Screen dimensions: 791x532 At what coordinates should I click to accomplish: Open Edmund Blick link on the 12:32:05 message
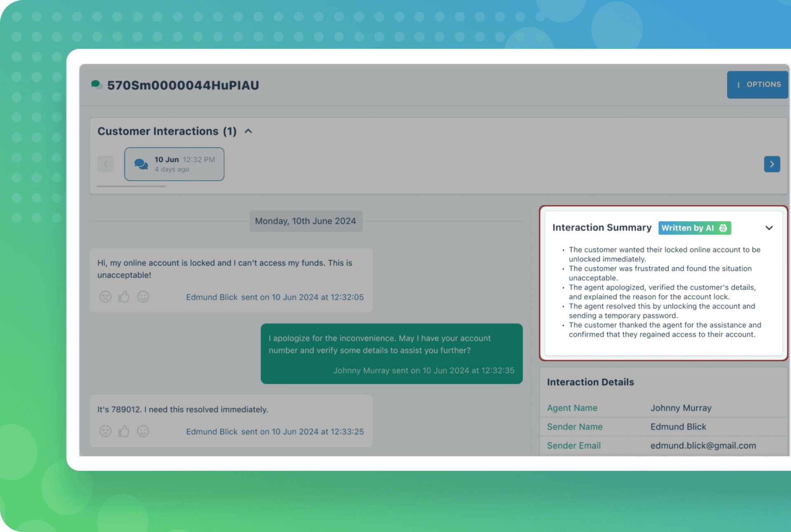tap(212, 297)
